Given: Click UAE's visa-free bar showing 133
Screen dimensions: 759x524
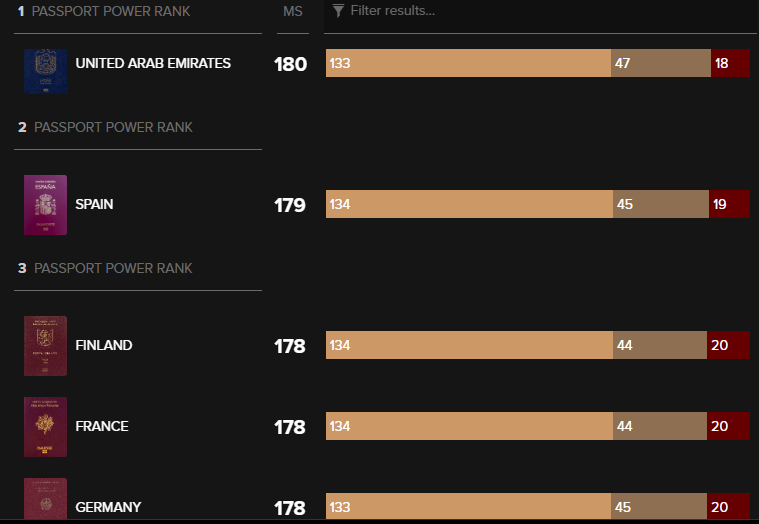Looking at the screenshot, I should pos(468,63).
